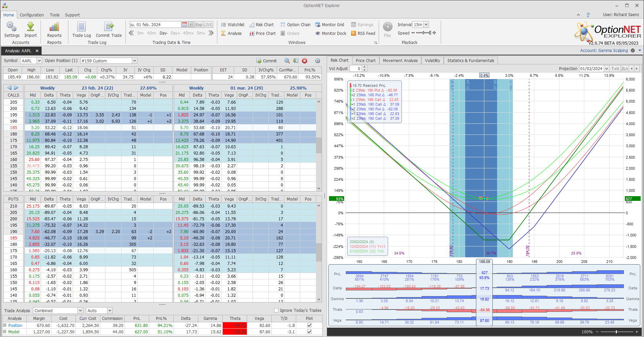
Task: Open the trading date calendar picker
Action: [x=184, y=24]
